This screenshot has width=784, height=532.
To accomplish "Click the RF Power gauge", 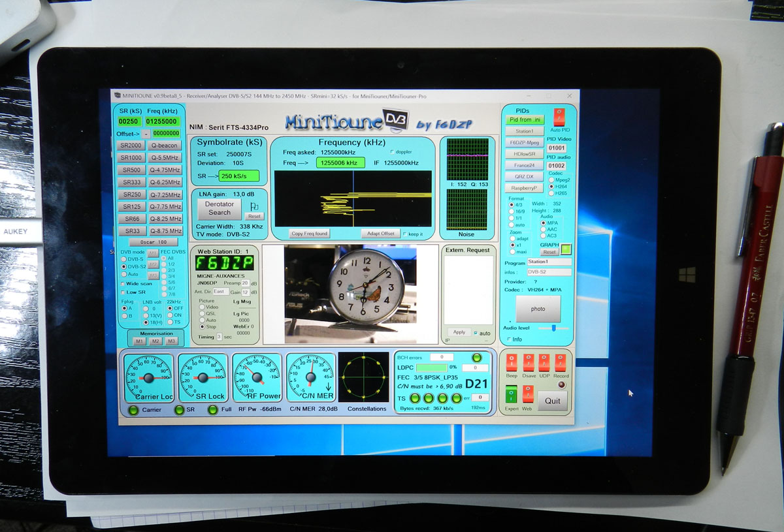I will pos(257,377).
